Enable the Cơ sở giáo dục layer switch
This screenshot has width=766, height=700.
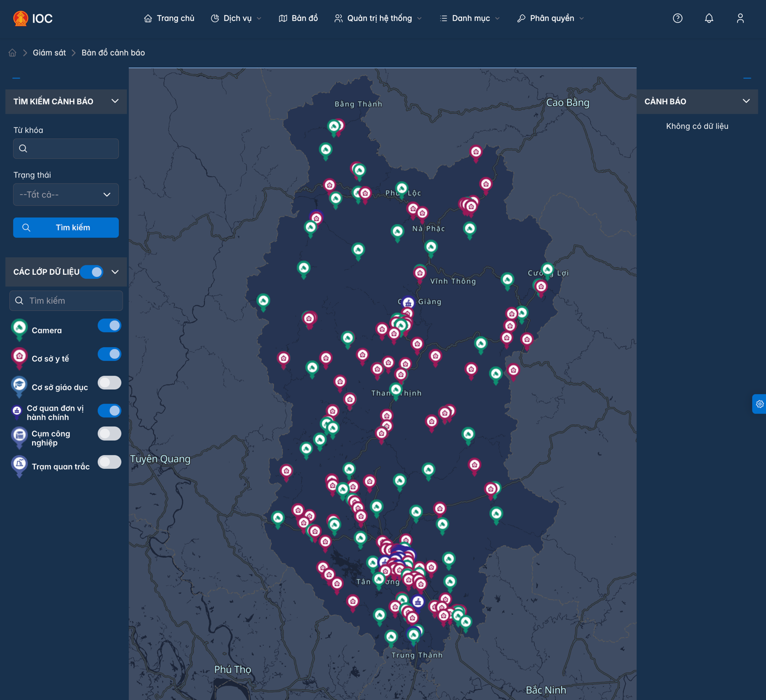(109, 383)
